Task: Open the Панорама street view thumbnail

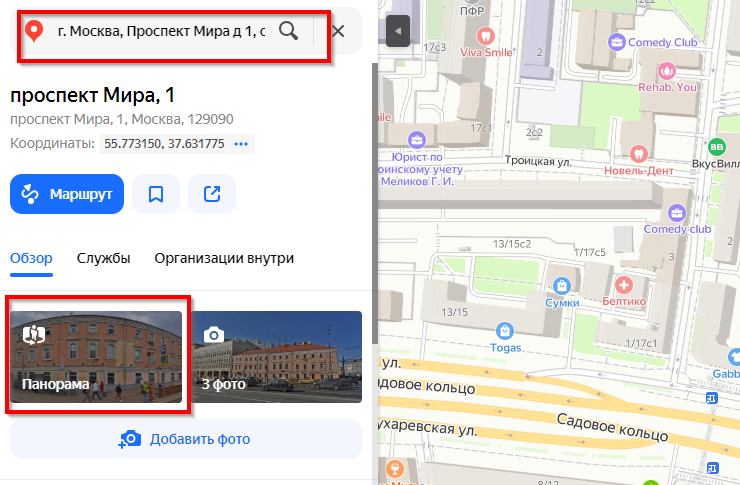Action: click(x=96, y=356)
